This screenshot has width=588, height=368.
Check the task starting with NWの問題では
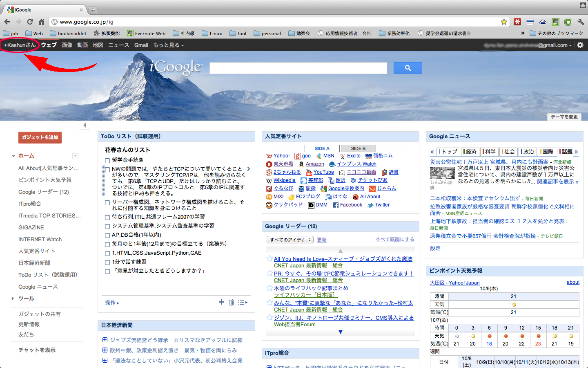point(107,169)
